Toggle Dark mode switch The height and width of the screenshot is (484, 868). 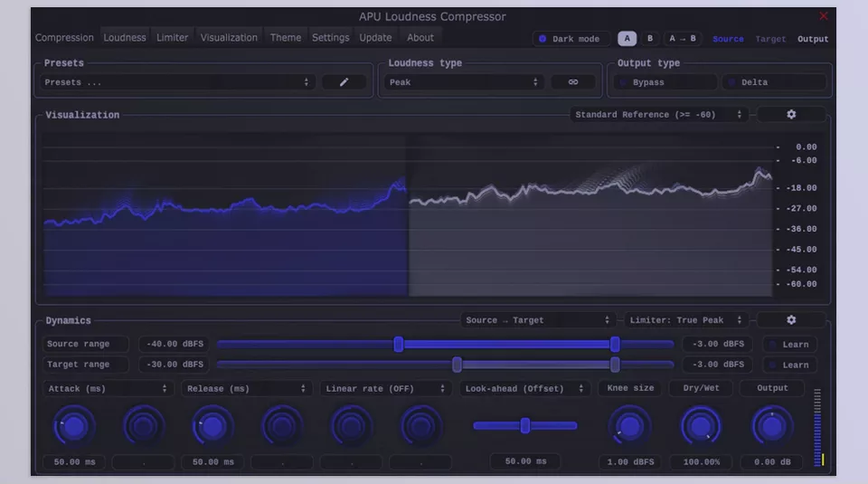571,39
